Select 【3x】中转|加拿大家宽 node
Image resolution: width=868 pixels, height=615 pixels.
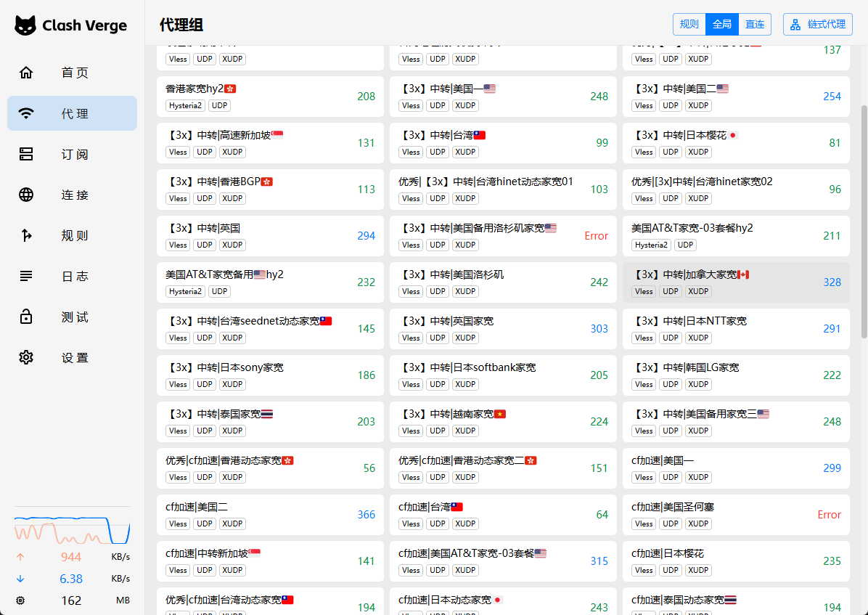pyautogui.click(x=736, y=282)
